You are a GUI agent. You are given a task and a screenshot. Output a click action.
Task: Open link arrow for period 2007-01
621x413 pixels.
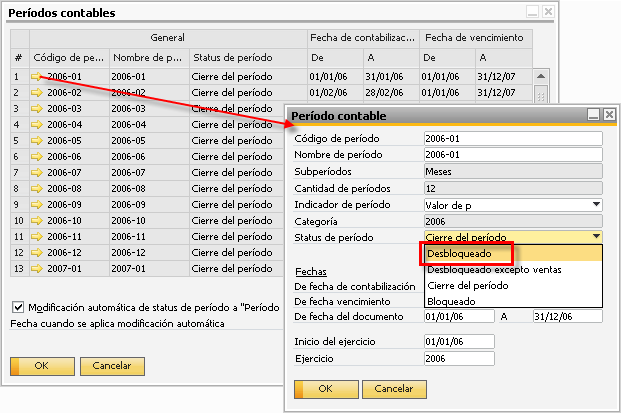(36, 268)
